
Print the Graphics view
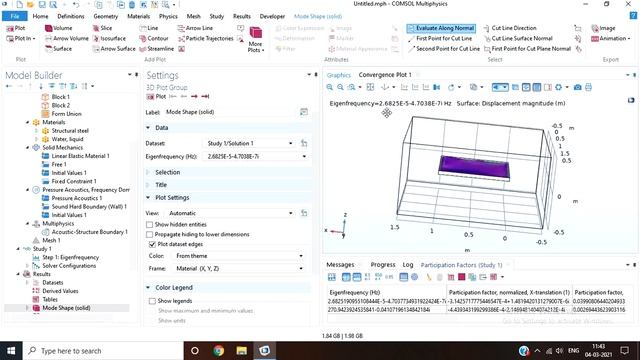[588, 87]
